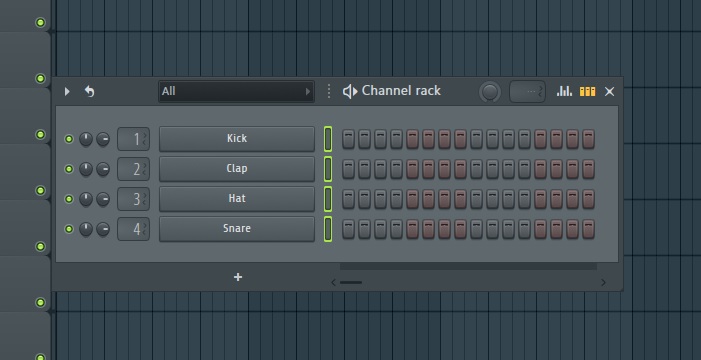Image resolution: width=701 pixels, height=360 pixels.
Task: Mute the Clap channel
Action: [x=69, y=169]
